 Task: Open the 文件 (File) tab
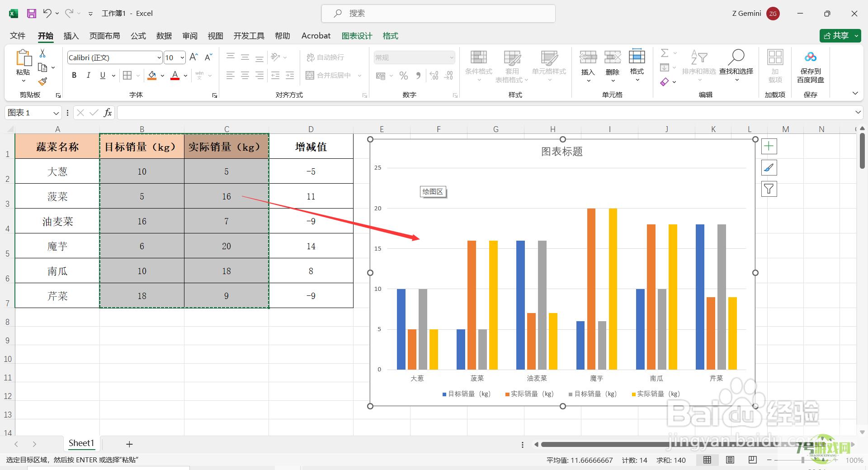(18, 36)
